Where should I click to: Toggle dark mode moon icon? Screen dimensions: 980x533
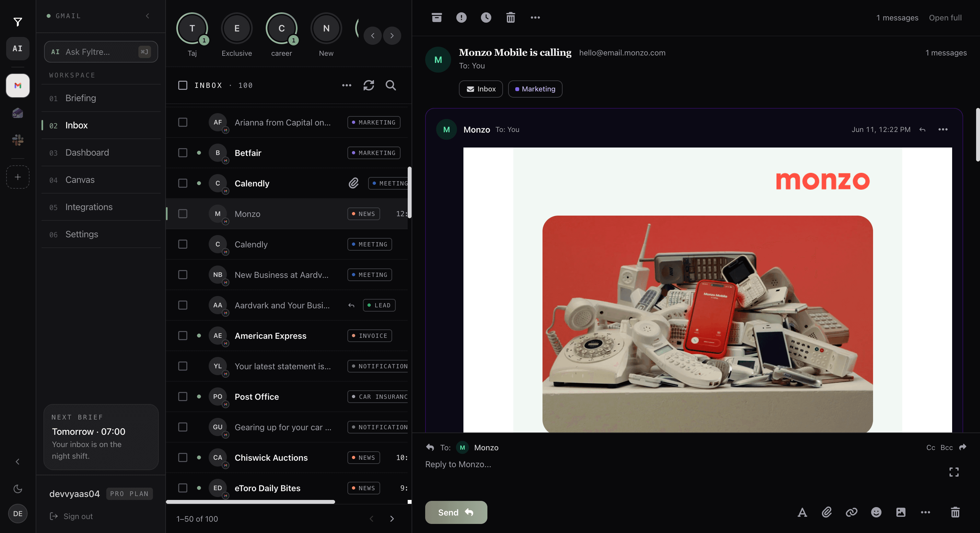point(17,489)
